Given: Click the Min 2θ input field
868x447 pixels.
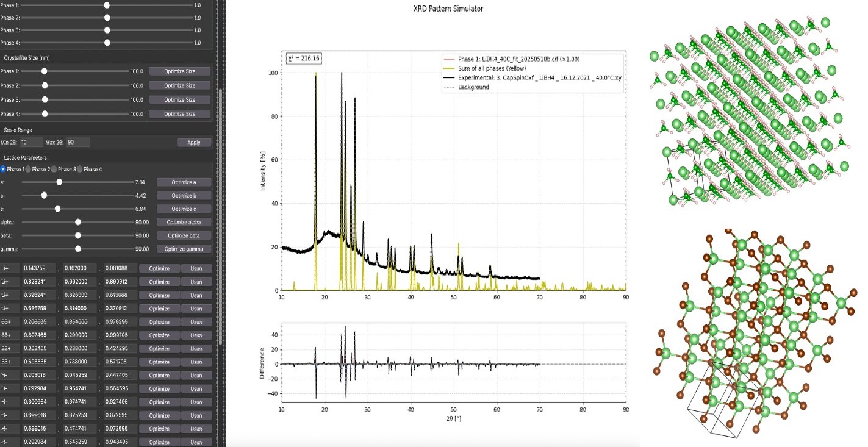Looking at the screenshot, I should point(31,143).
